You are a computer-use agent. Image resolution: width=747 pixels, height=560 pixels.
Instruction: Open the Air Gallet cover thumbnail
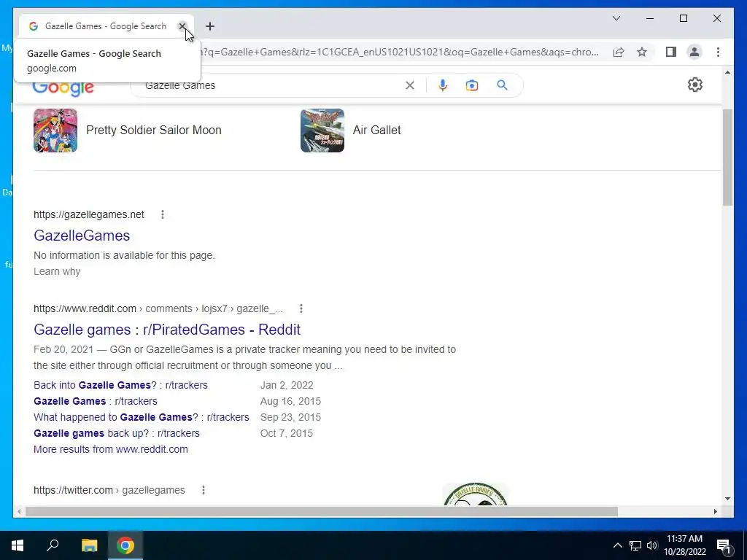[322, 130]
